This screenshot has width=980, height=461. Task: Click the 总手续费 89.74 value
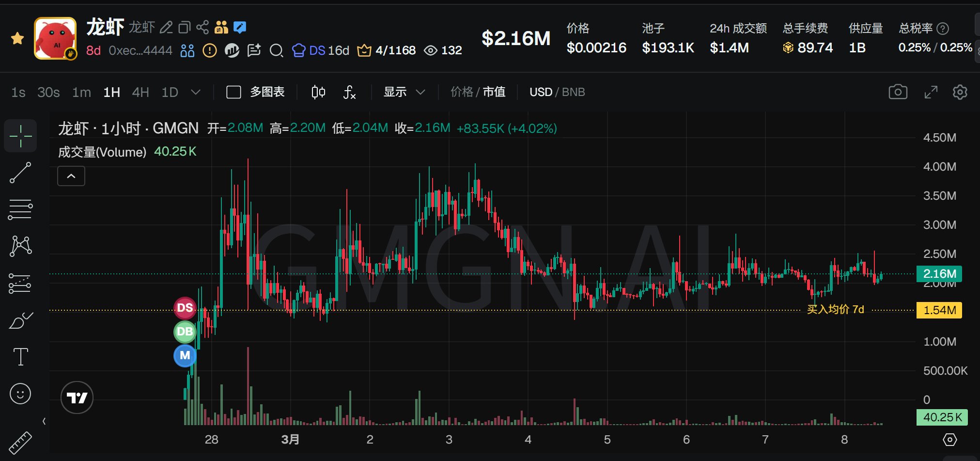click(x=808, y=48)
